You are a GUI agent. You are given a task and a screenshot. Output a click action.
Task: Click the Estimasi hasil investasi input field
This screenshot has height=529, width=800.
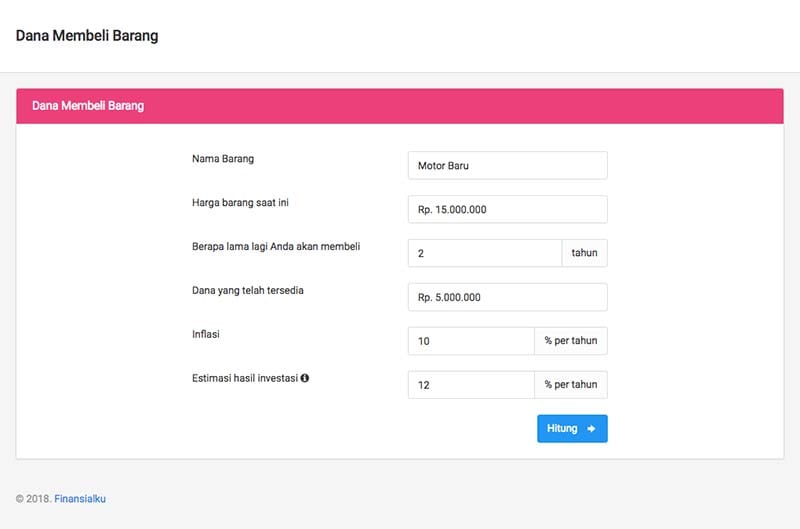pyautogui.click(x=471, y=385)
